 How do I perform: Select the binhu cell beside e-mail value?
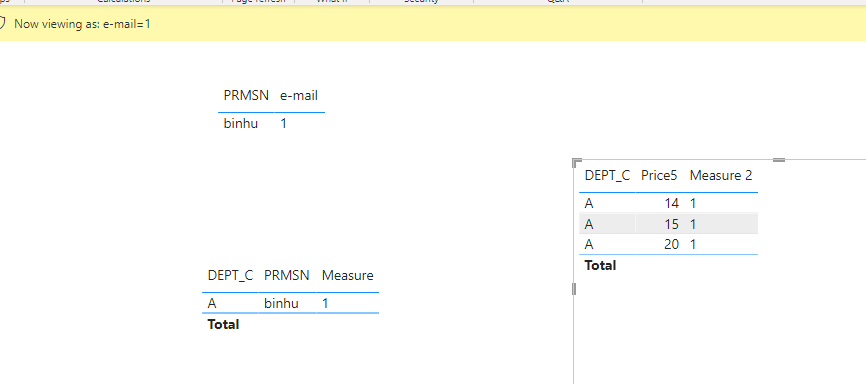[x=241, y=123]
